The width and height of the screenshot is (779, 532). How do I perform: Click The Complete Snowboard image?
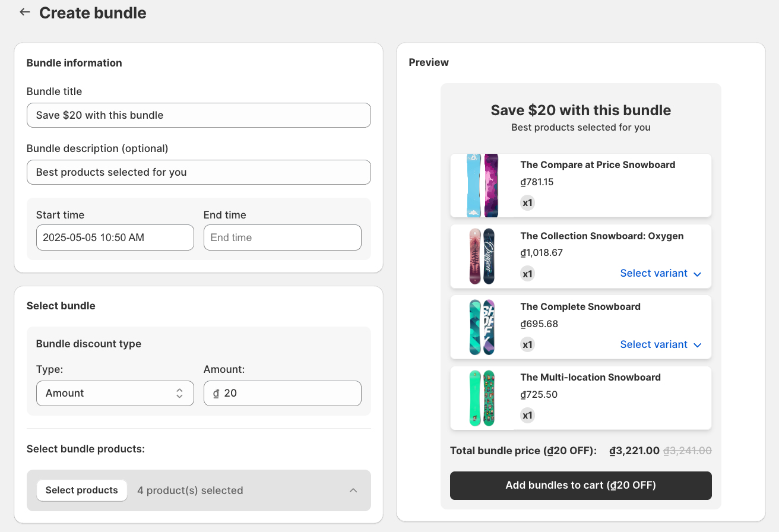482,327
